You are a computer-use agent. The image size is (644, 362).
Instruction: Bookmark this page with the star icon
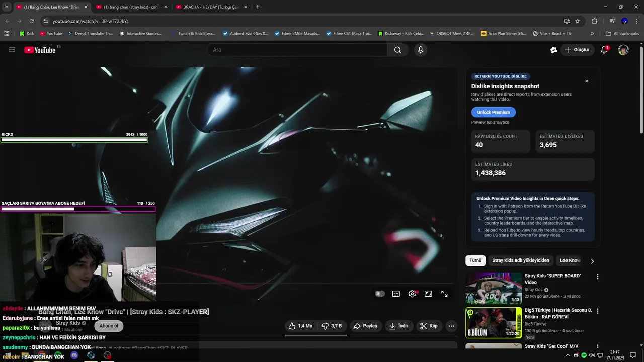point(578,21)
